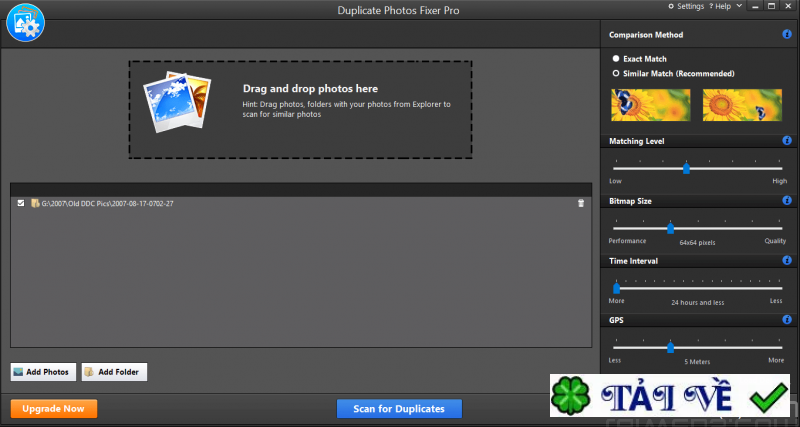The height and width of the screenshot is (427, 800).
Task: Click the GPS info icon
Action: pos(787,320)
